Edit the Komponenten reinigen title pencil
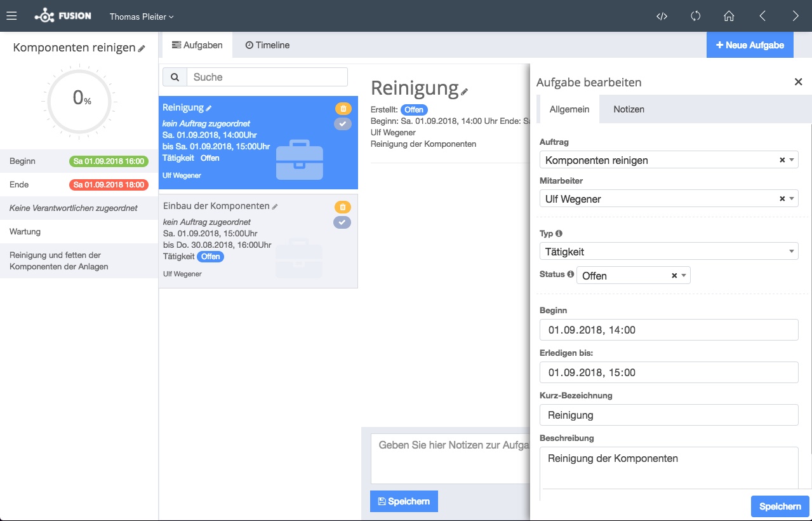Screen dimensions: 812x521 (x=142, y=48)
